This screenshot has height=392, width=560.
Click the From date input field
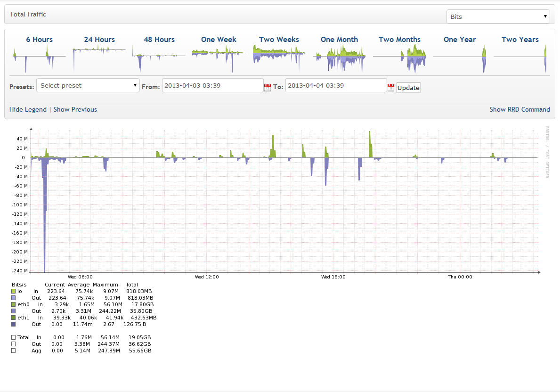(x=212, y=86)
